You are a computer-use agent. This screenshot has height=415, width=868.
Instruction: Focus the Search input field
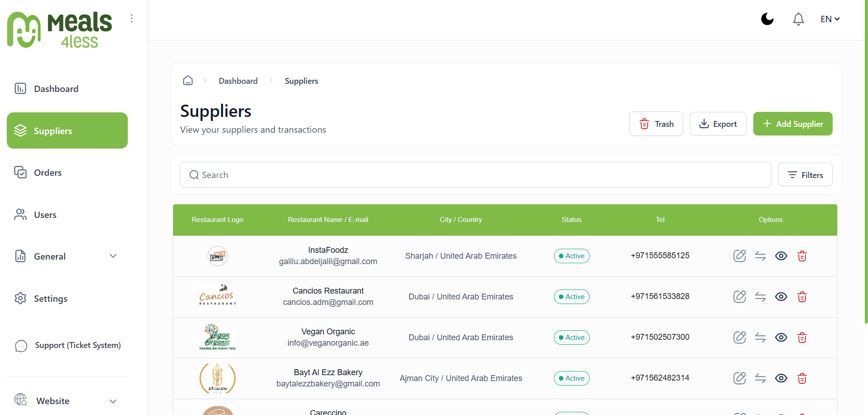click(475, 175)
